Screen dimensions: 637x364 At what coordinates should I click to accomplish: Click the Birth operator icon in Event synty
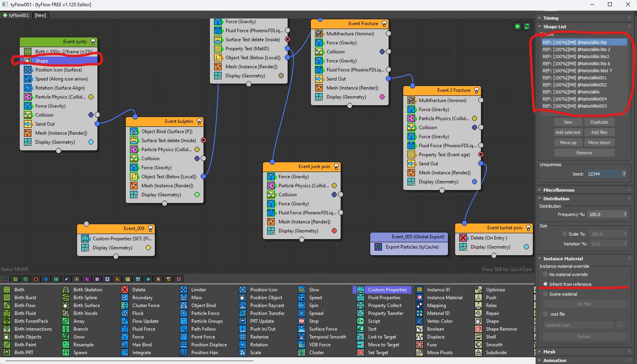point(28,51)
